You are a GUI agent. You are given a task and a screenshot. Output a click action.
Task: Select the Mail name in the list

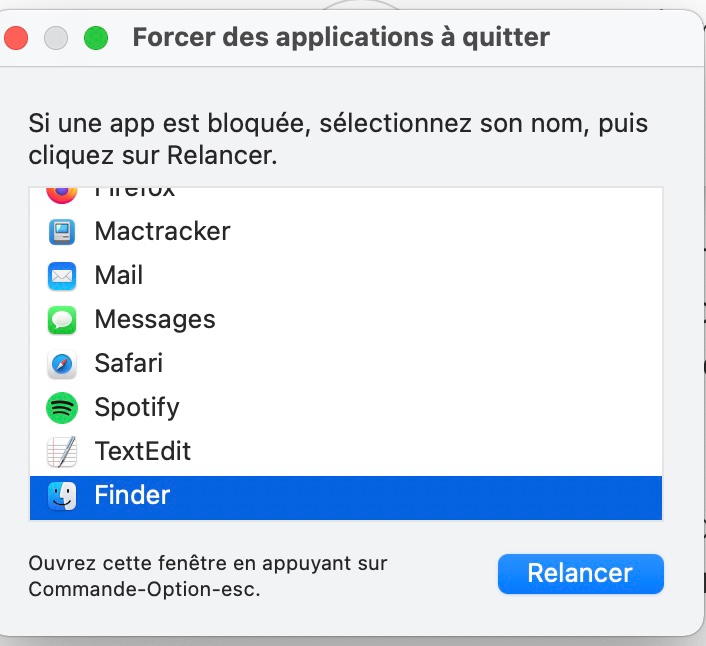click(119, 276)
